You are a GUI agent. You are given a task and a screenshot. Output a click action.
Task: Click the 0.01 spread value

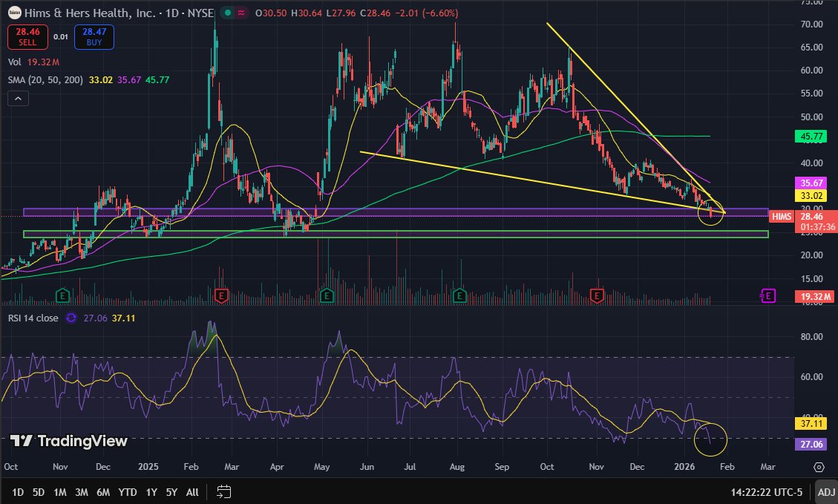61,37
